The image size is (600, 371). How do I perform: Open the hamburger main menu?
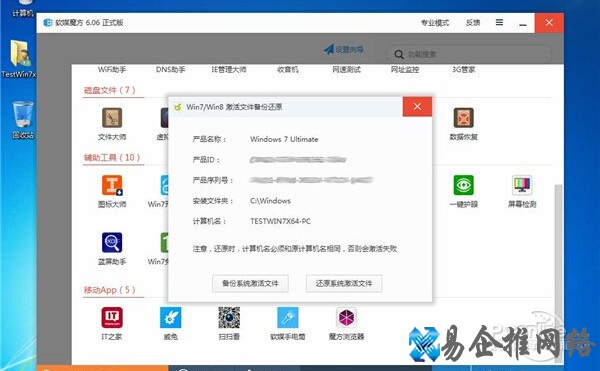point(499,22)
